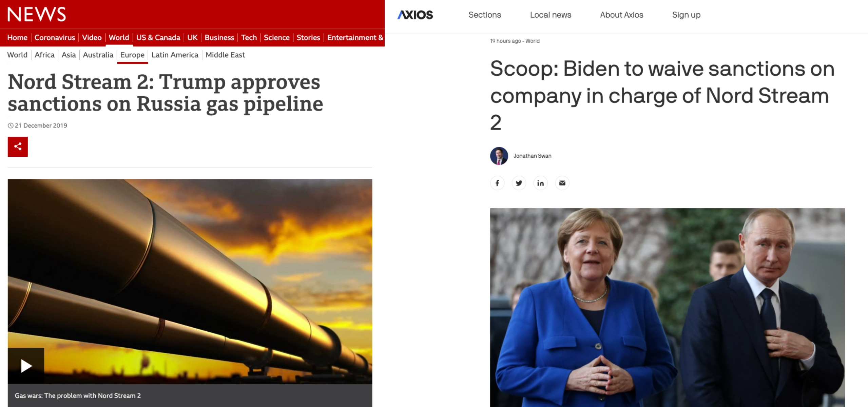Share article by email icon
This screenshot has height=407, width=868.
click(562, 183)
